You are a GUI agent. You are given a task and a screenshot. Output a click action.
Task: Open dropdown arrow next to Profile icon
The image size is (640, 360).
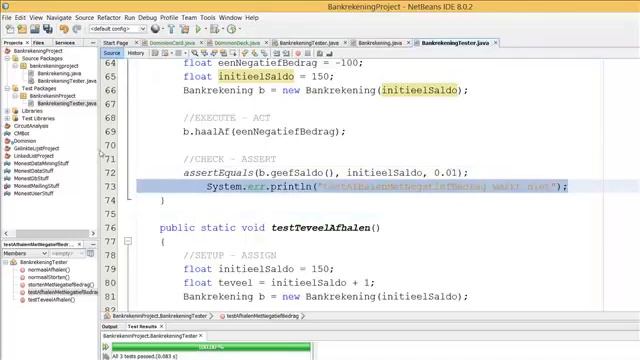click(x=240, y=29)
